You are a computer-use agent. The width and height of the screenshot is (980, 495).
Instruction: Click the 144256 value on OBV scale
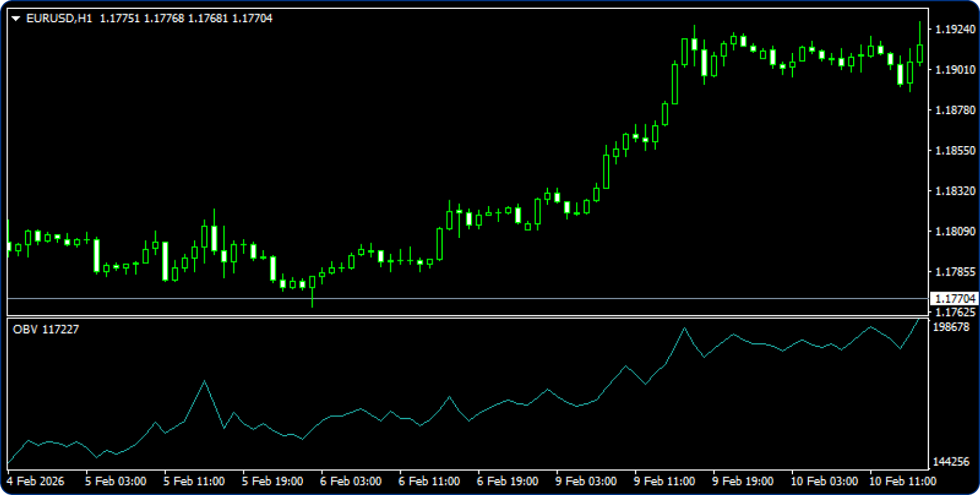(x=951, y=461)
